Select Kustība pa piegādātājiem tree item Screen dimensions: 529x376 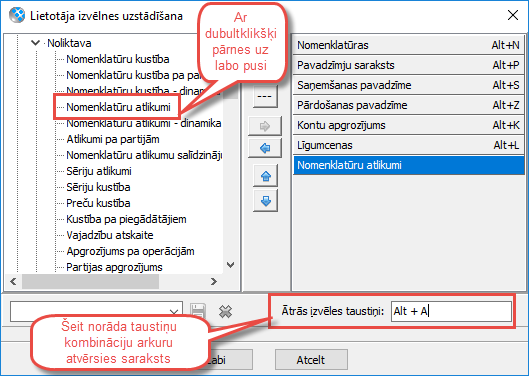(x=126, y=219)
